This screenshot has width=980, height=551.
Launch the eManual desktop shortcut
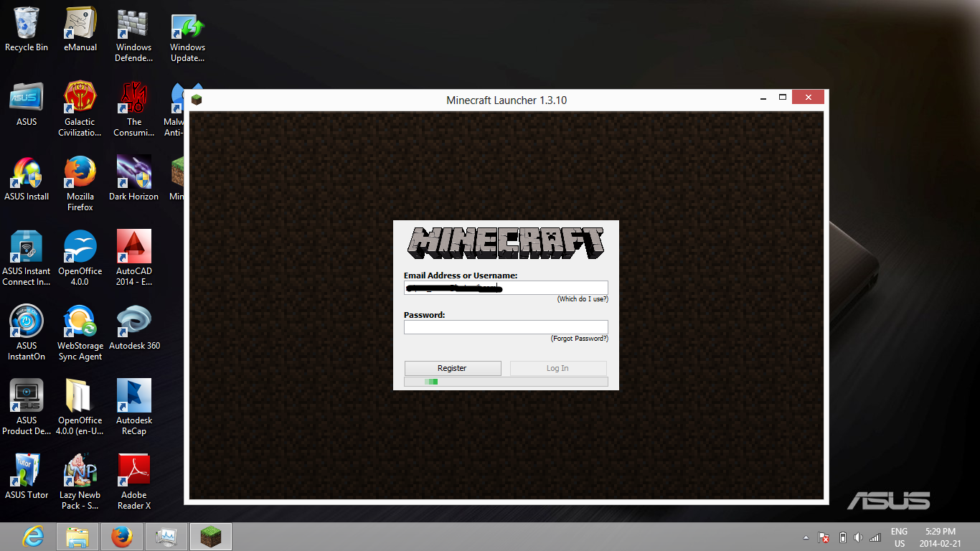point(80,29)
